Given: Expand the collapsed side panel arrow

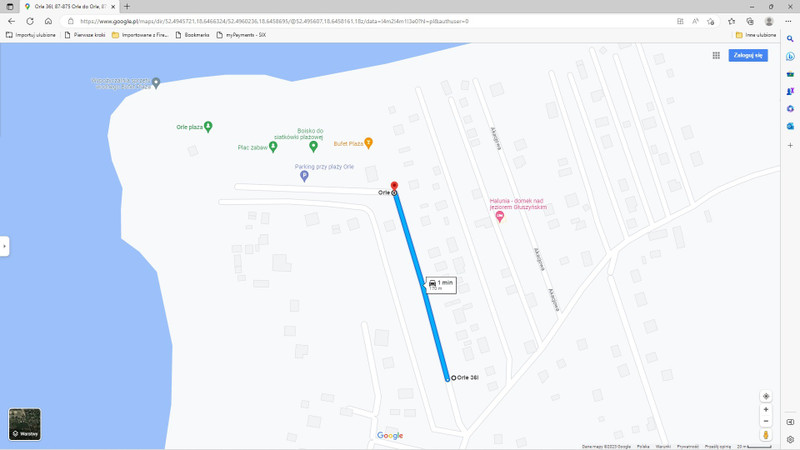Looking at the screenshot, I should click(x=5, y=246).
